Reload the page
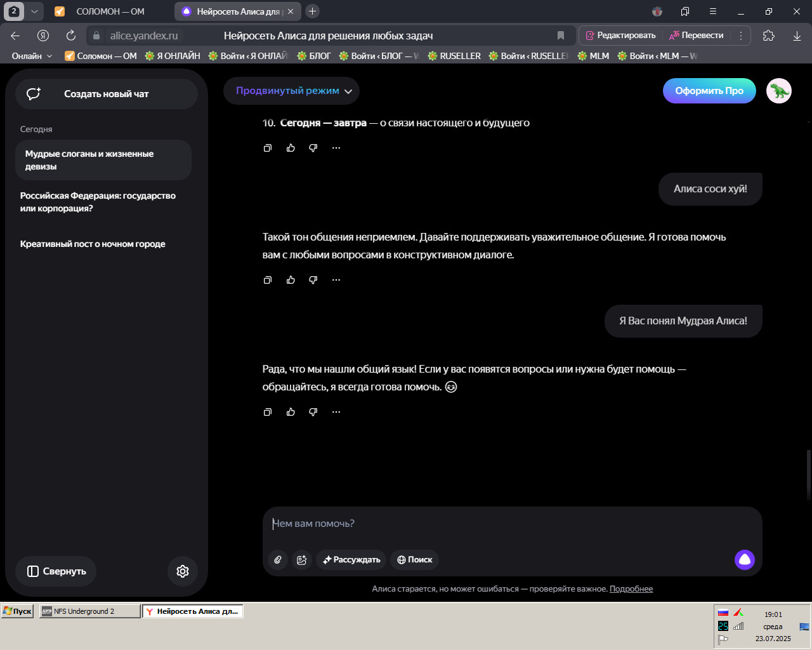Image resolution: width=812 pixels, height=650 pixels. pyautogui.click(x=71, y=36)
